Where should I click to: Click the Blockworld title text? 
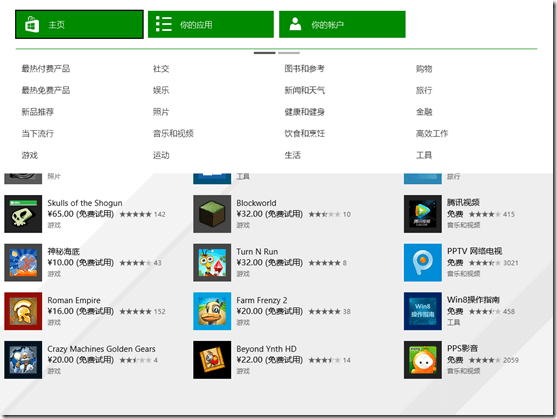(256, 203)
